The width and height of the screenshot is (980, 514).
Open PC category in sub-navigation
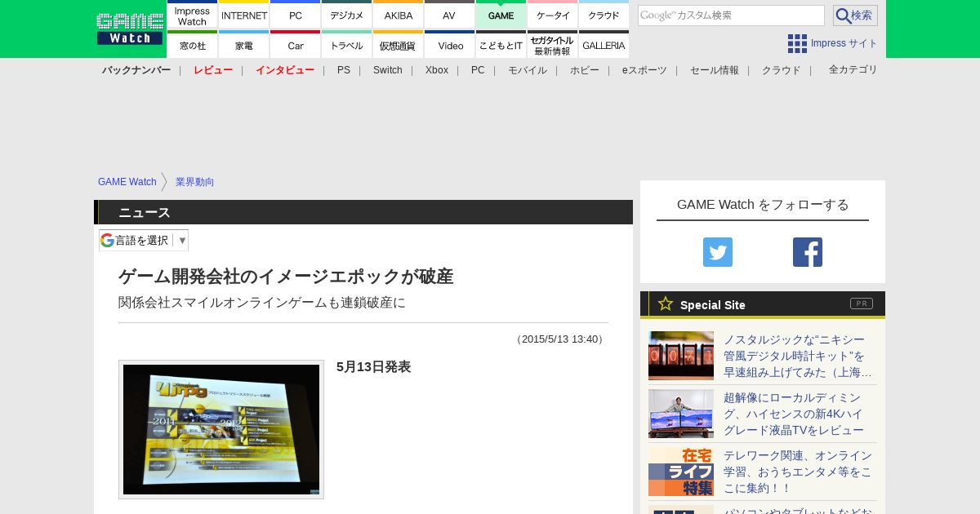(x=478, y=70)
